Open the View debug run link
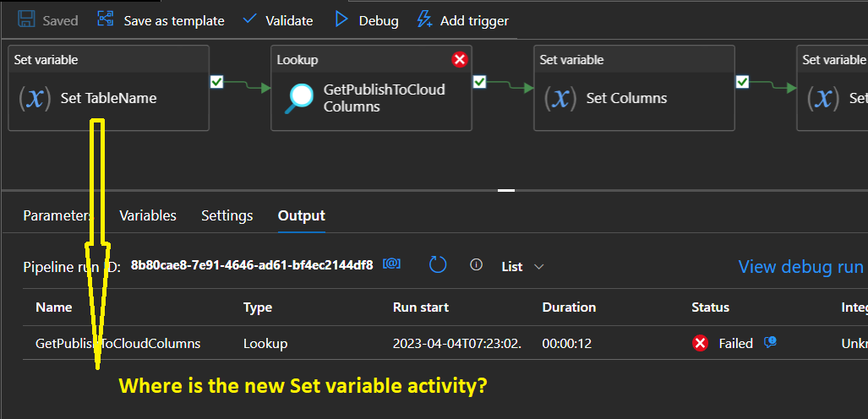Screen dimensions: 868x419 coord(803,267)
